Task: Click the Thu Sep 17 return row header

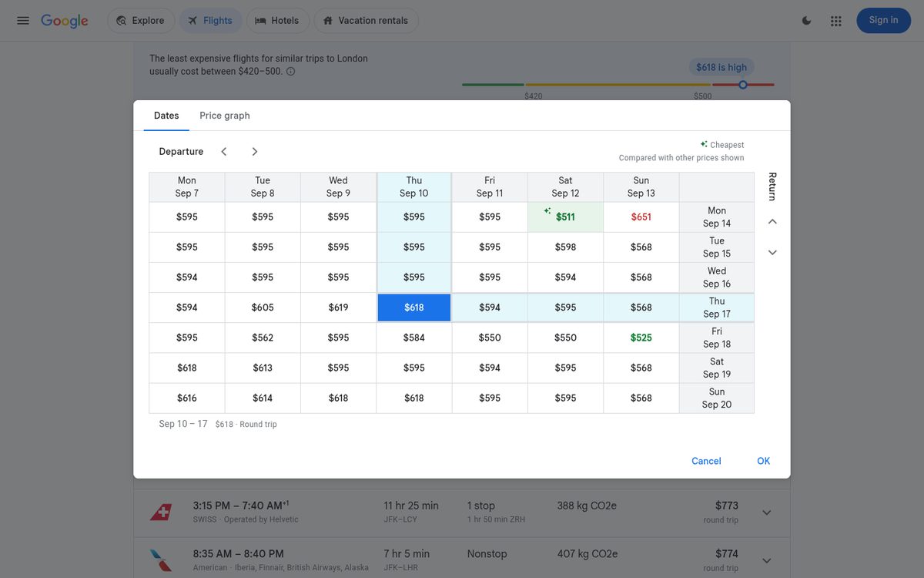Action: pos(717,307)
